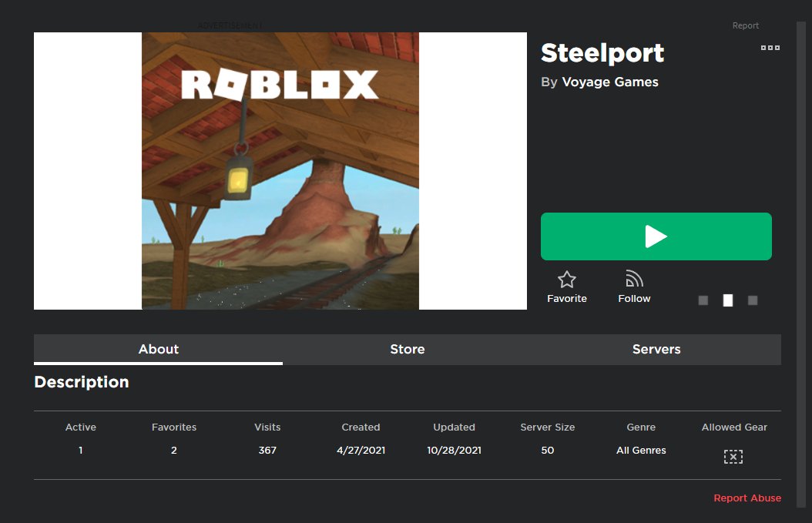The width and height of the screenshot is (812, 523).
Task: Switch to the Store tab
Action: (x=407, y=350)
